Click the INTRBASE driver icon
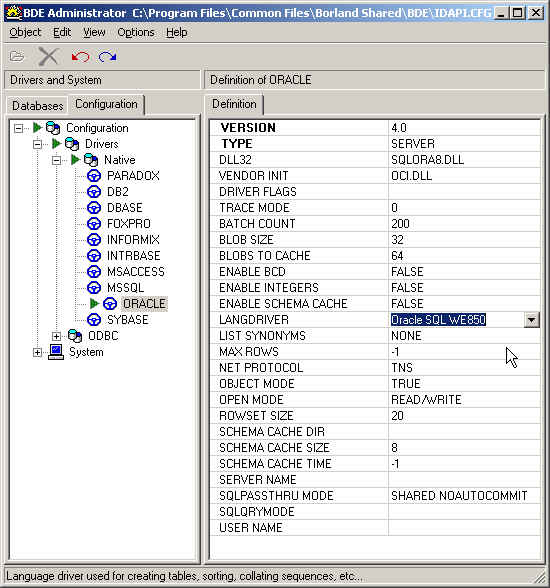The width and height of the screenshot is (550, 588). (94, 256)
